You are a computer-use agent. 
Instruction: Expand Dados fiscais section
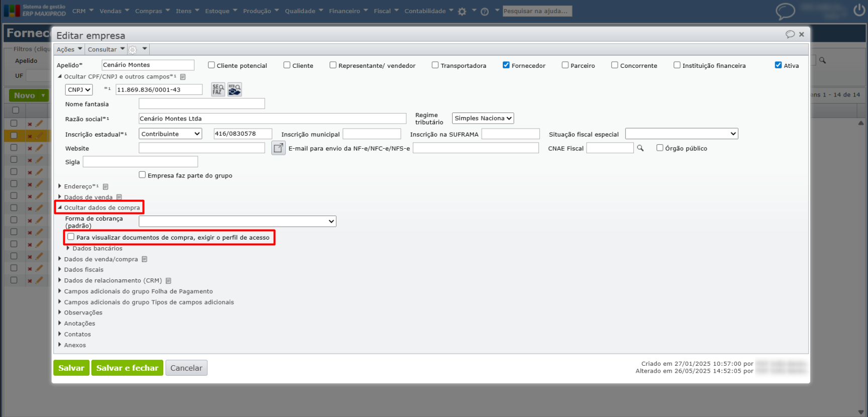point(81,270)
